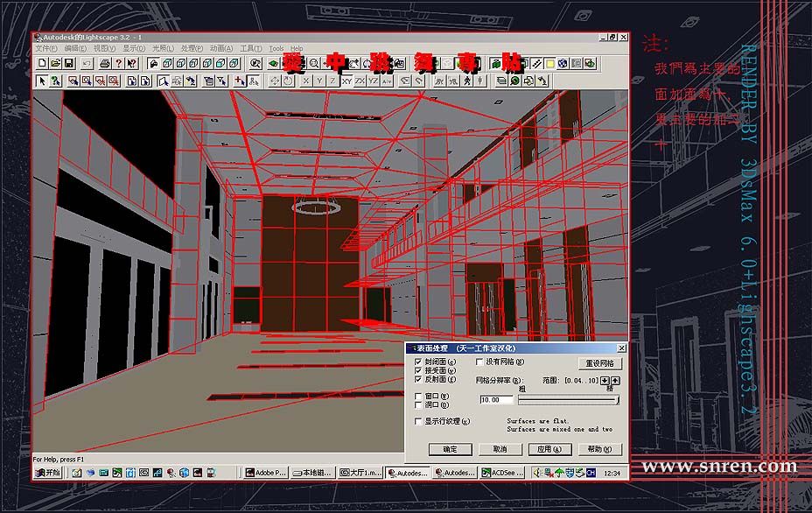Uncheck the 反射面 checkbox
Image resolution: width=812 pixels, height=513 pixels.
418,379
